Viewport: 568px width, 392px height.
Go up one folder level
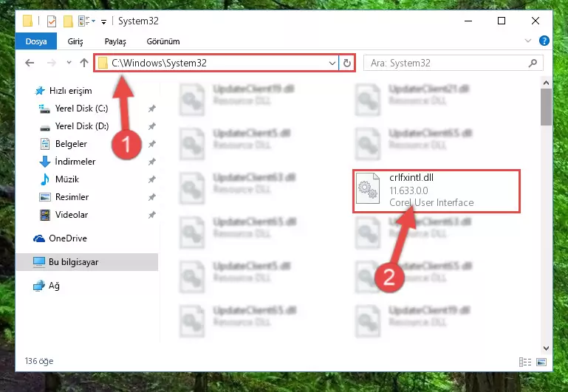[84, 63]
